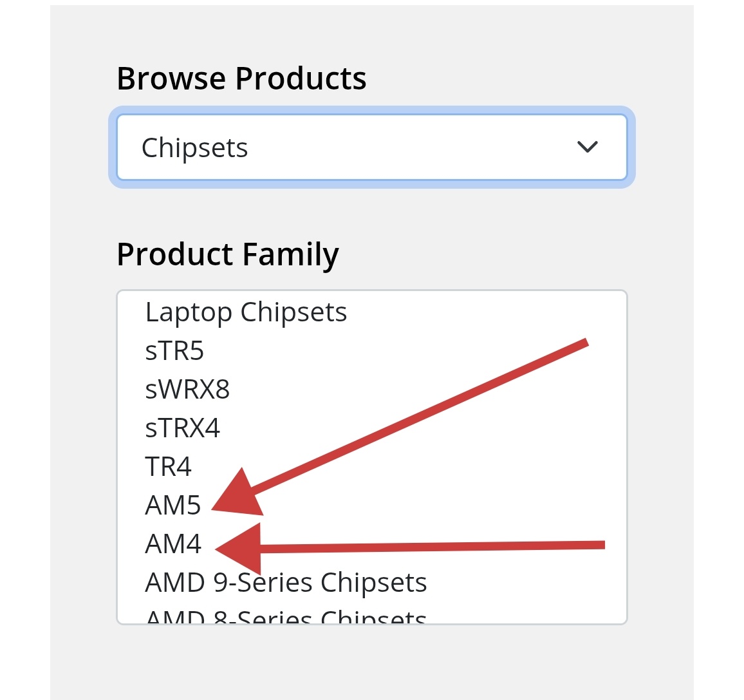Click gray area above the Browse Products heading
Viewport: 744px width, 700px height.
pyautogui.click(x=371, y=32)
